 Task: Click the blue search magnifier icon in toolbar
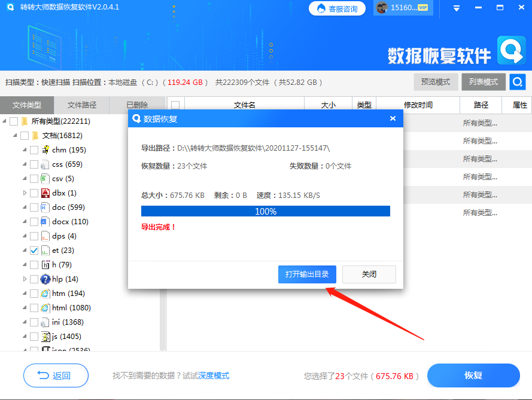pos(517,81)
